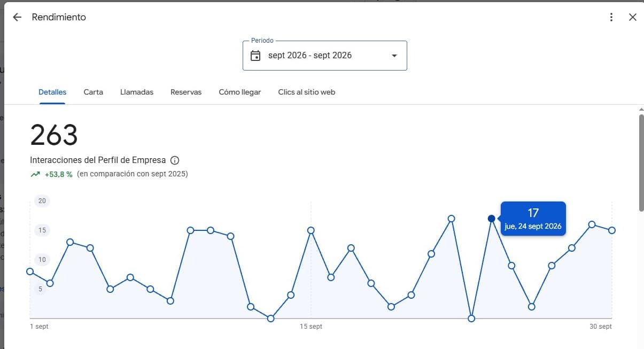Click the vertical scrollbar on the right edge
Image resolution: width=644 pixels, height=349 pixels.
[x=641, y=163]
